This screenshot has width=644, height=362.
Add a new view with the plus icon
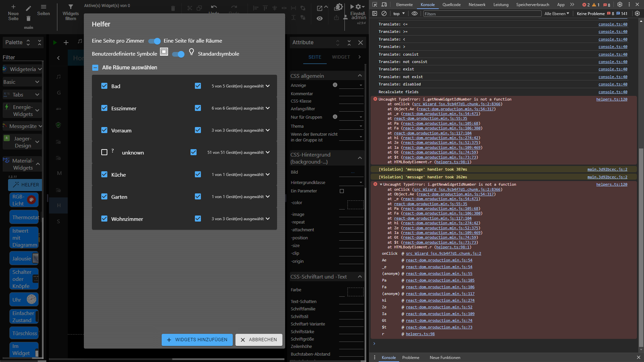coord(66,43)
